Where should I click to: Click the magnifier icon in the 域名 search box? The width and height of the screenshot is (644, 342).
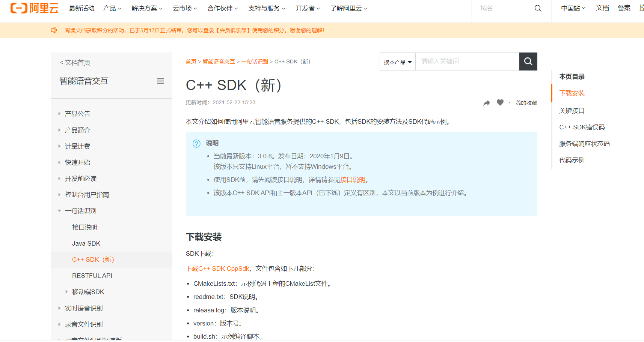coord(538,8)
